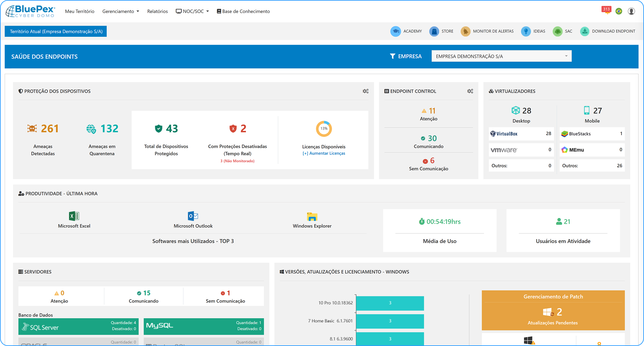Screen dimensions: 644x346
Task: Click the VirtualBox logo row
Action: (x=521, y=134)
